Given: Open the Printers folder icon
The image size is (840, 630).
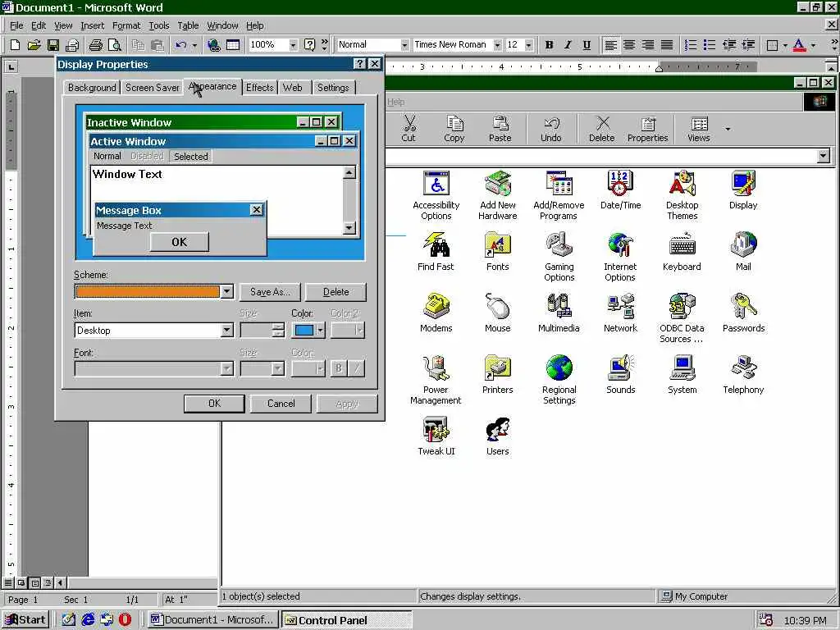Looking at the screenshot, I should click(x=498, y=375).
